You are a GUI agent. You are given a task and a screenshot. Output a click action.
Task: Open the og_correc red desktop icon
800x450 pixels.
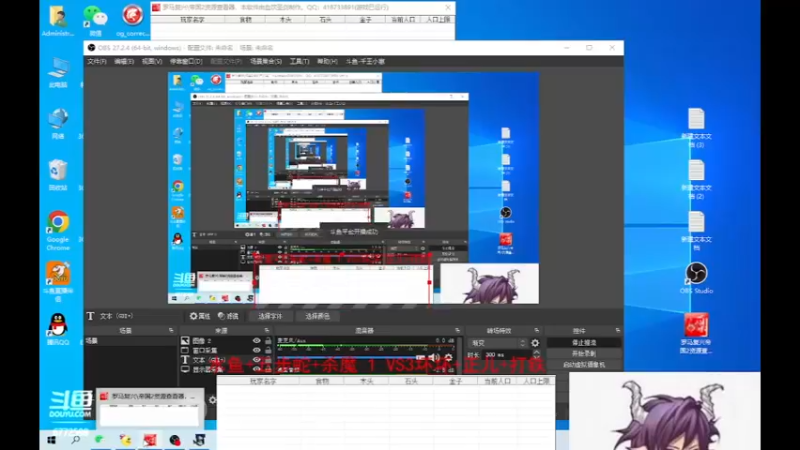click(x=132, y=20)
